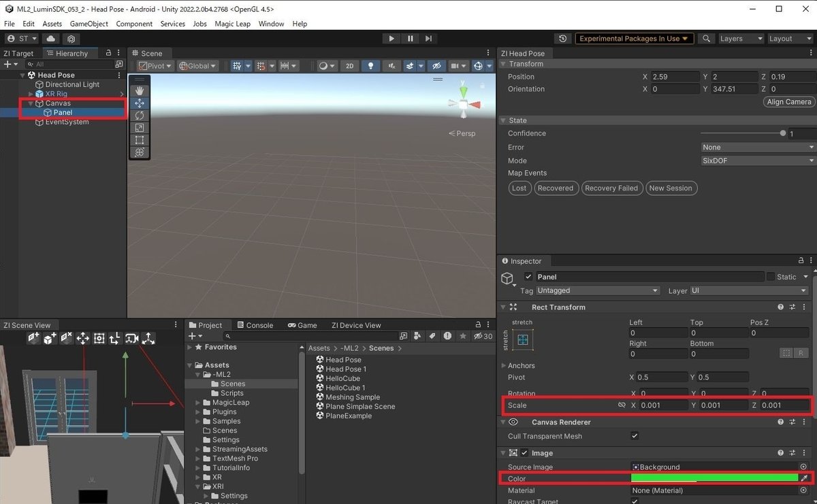Toggle Scene lighting lightbulb icon
The width and height of the screenshot is (817, 504).
pos(370,66)
